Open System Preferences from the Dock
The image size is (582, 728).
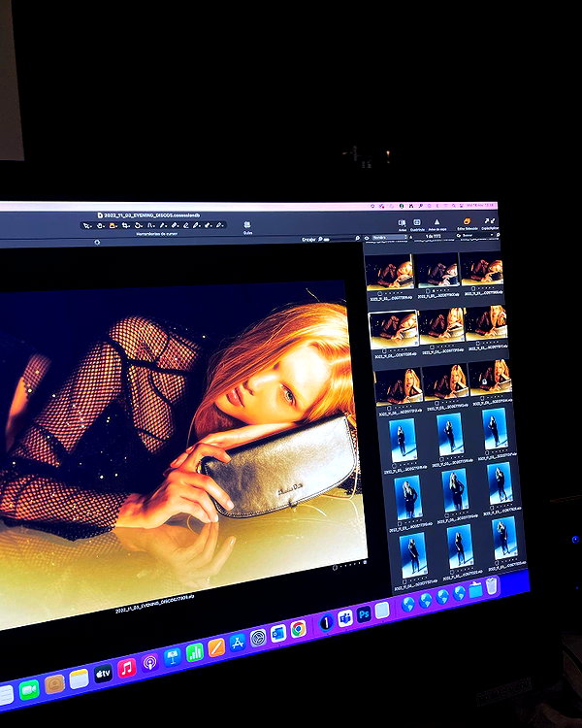tap(258, 638)
